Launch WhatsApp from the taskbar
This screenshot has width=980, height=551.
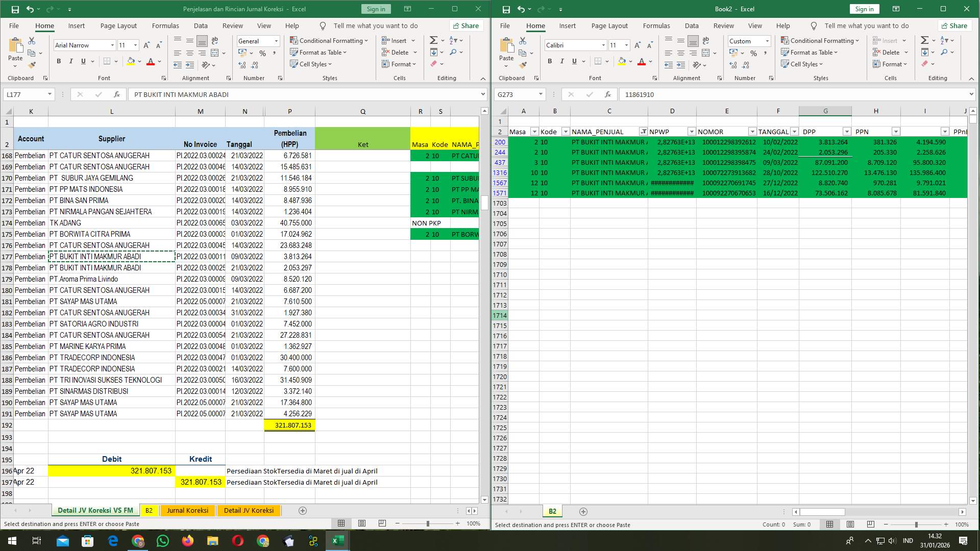coord(163,540)
